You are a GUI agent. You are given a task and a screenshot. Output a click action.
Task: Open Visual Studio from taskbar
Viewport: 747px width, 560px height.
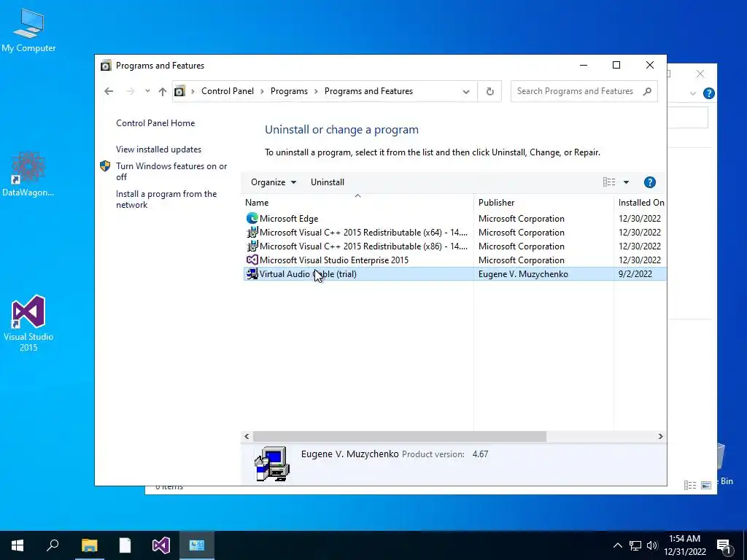coord(161,545)
